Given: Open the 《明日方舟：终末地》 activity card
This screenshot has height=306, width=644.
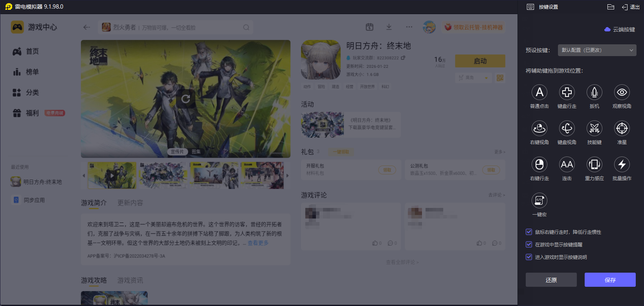Looking at the screenshot, I should [x=351, y=124].
